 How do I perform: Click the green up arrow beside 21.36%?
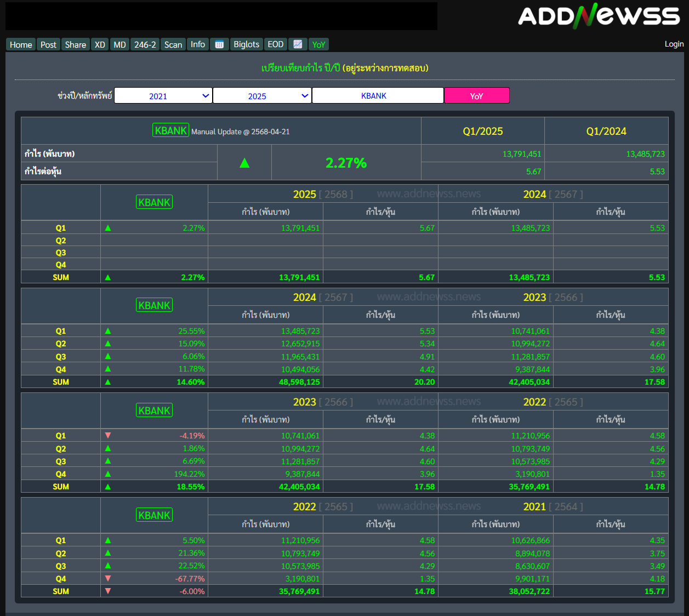108,553
